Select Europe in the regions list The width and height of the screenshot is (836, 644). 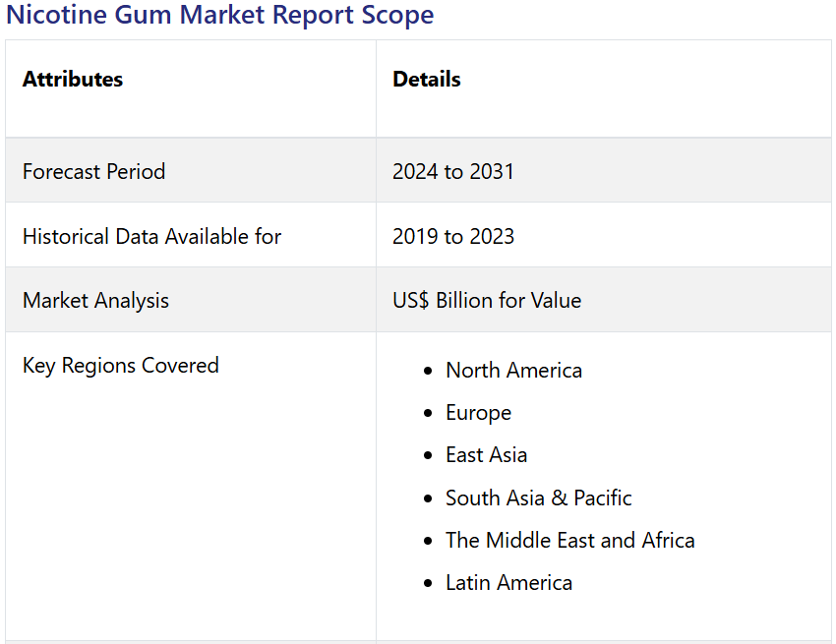coord(478,413)
